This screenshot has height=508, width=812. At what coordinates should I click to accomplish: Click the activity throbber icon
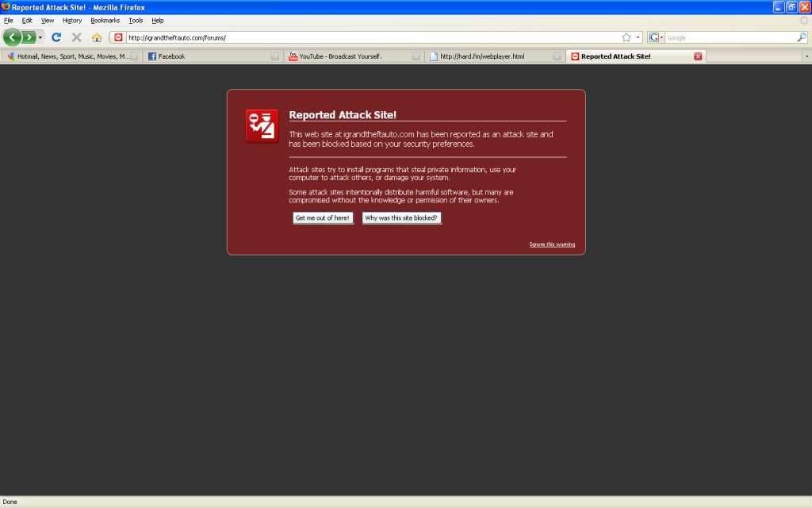point(804,20)
